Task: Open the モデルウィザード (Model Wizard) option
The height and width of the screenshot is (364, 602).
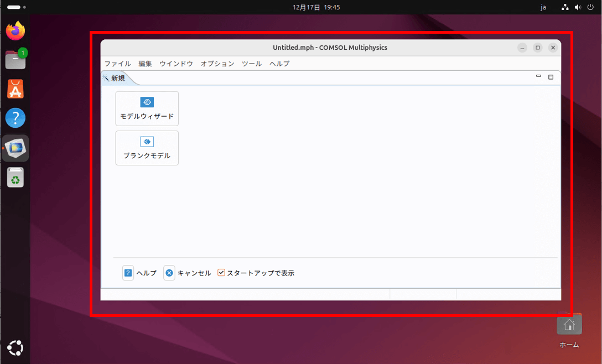Action: 147,108
